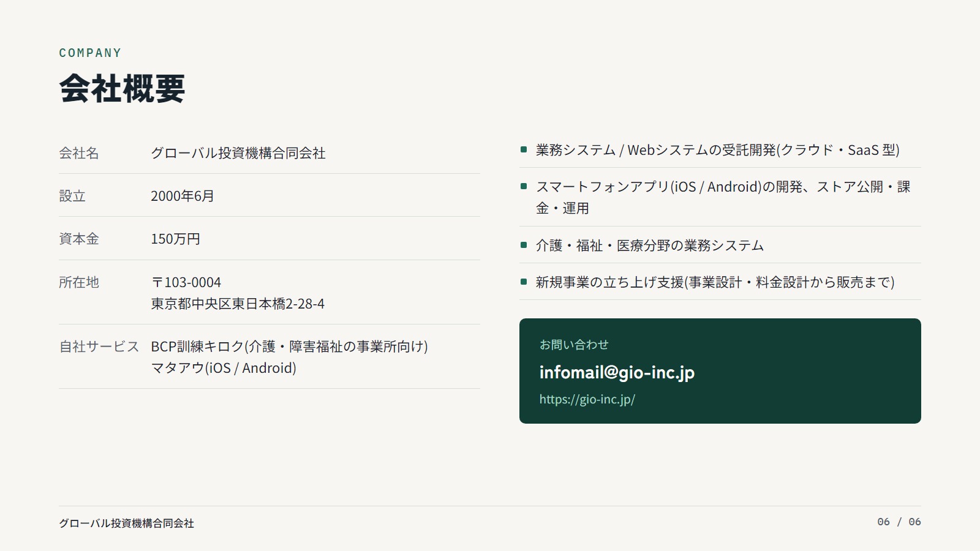Open the https://gio-inc.jp/ website link
Viewport: 980px width, 551px height.
587,399
